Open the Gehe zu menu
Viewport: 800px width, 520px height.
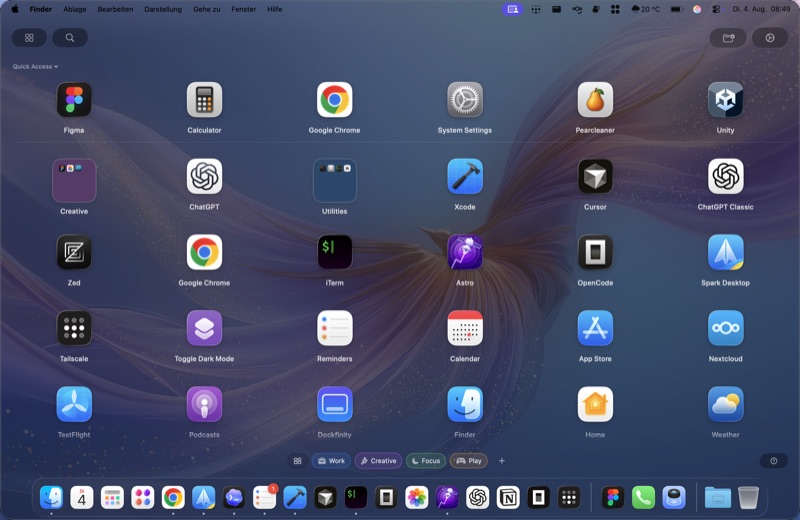207,9
